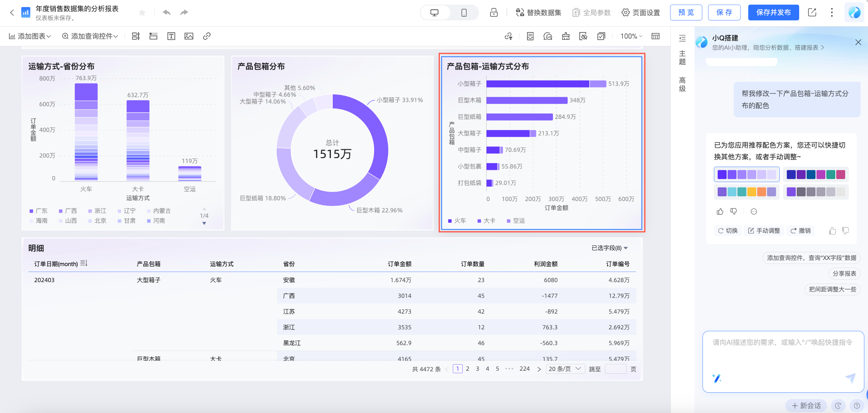Click the undo arrow icon
868x413 pixels.
pyautogui.click(x=166, y=12)
